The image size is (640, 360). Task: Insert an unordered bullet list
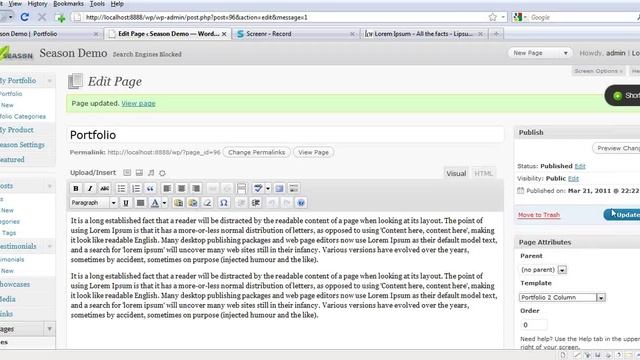[121, 188]
